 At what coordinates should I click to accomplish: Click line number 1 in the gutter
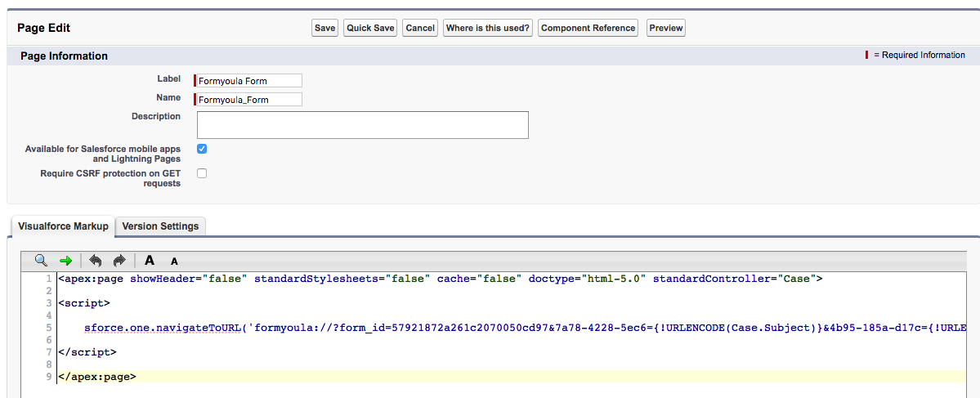click(x=50, y=279)
